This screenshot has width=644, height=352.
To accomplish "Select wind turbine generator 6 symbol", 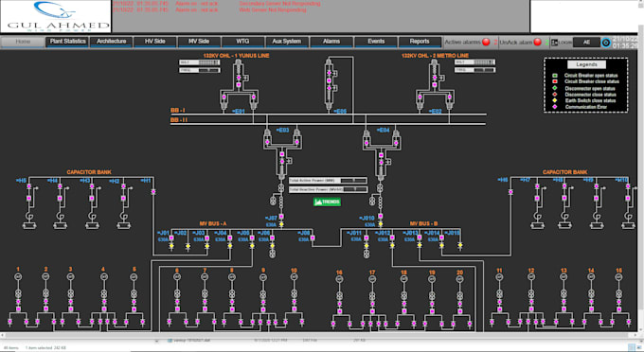I will 177,277.
